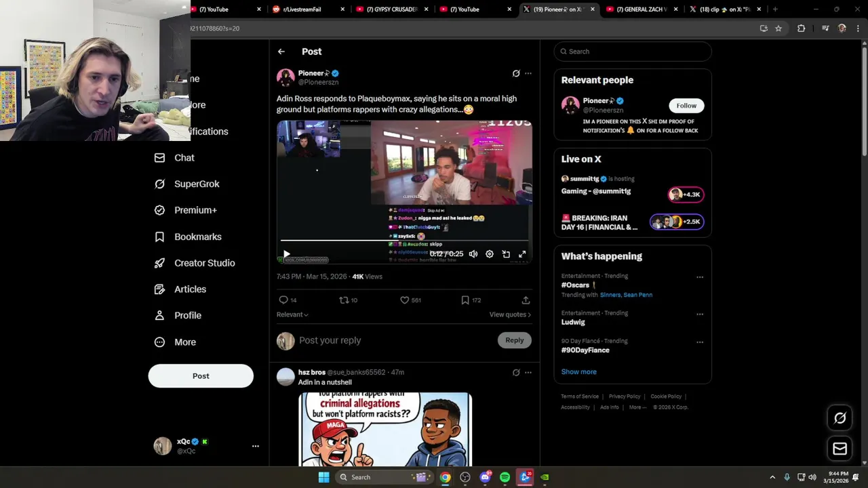The width and height of the screenshot is (868, 488).
Task: Show hidden system tray icons
Action: click(x=772, y=477)
